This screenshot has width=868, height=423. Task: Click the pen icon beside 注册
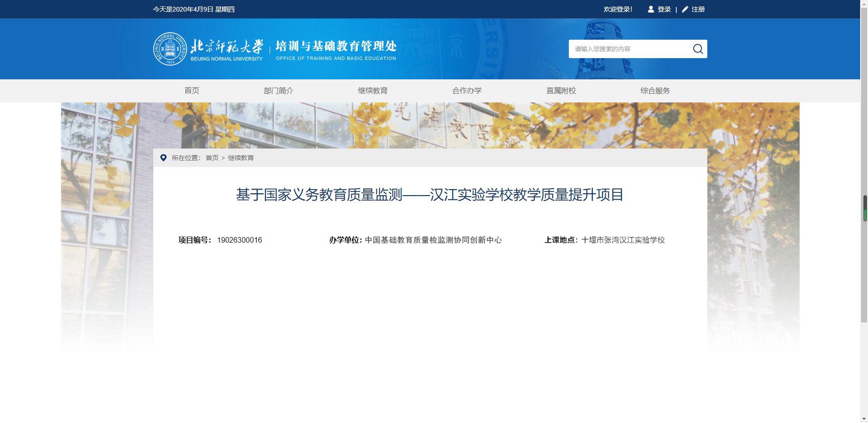(684, 9)
